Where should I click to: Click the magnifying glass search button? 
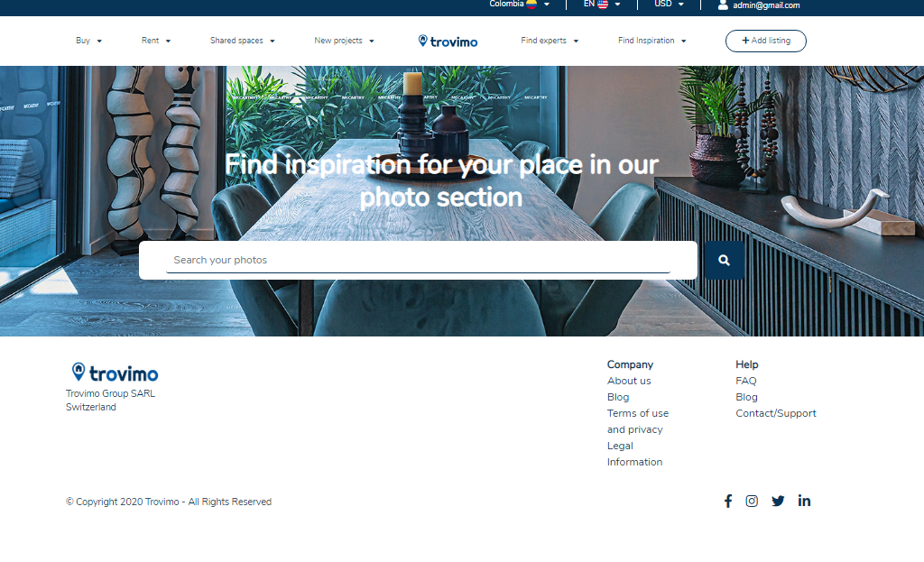tap(724, 260)
